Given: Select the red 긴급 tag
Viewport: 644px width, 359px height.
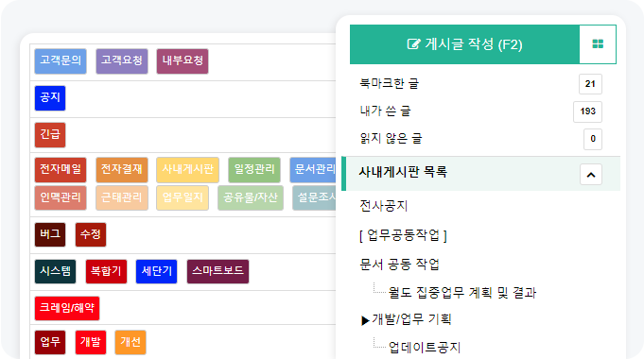Looking at the screenshot, I should (50, 134).
